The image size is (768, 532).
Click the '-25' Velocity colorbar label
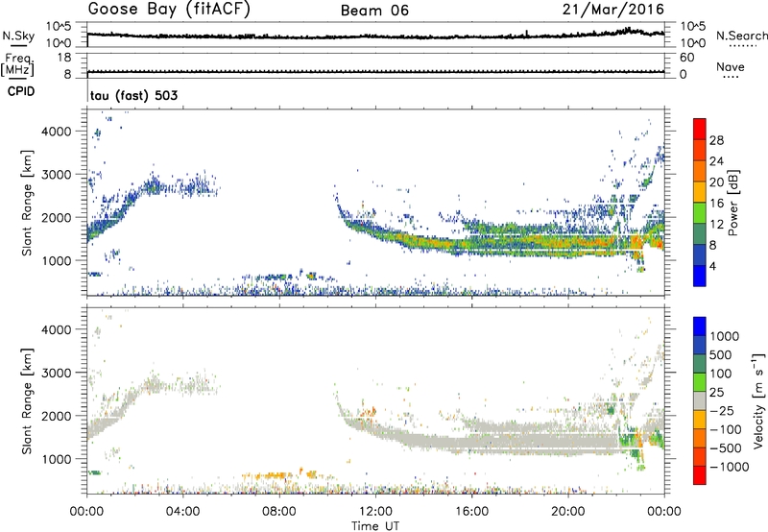pyautogui.click(x=723, y=411)
